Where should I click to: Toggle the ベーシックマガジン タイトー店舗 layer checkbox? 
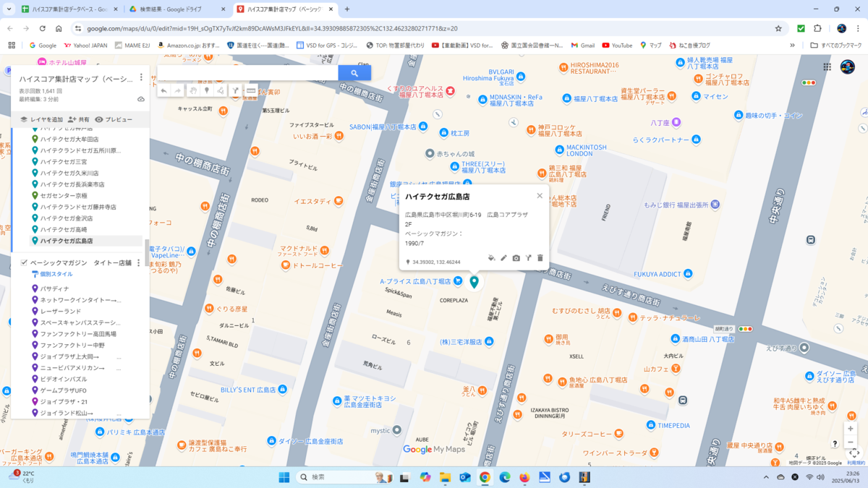pos(24,263)
